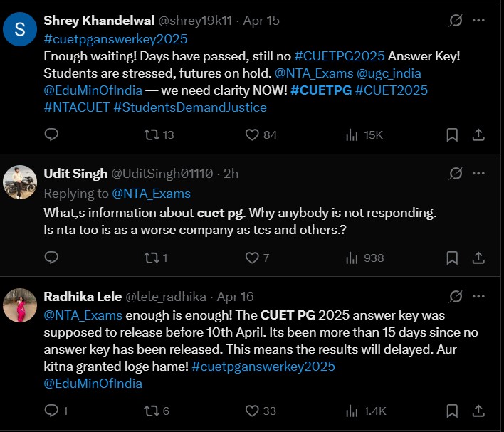Image resolution: width=504 pixels, height=432 pixels.
Task: Open Radhika Lele's profile avatar
Action: click(21, 305)
